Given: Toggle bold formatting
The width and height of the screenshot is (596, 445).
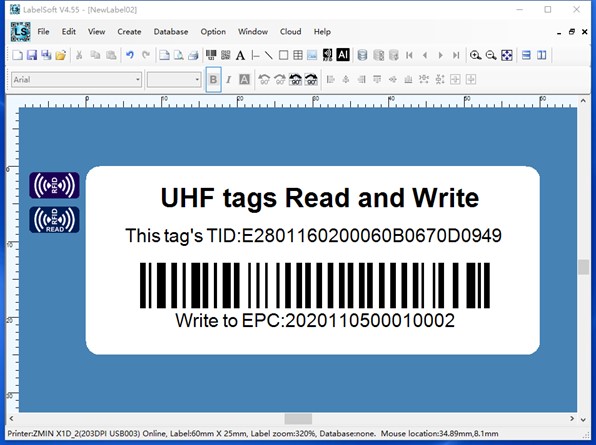Looking at the screenshot, I should click(x=213, y=79).
